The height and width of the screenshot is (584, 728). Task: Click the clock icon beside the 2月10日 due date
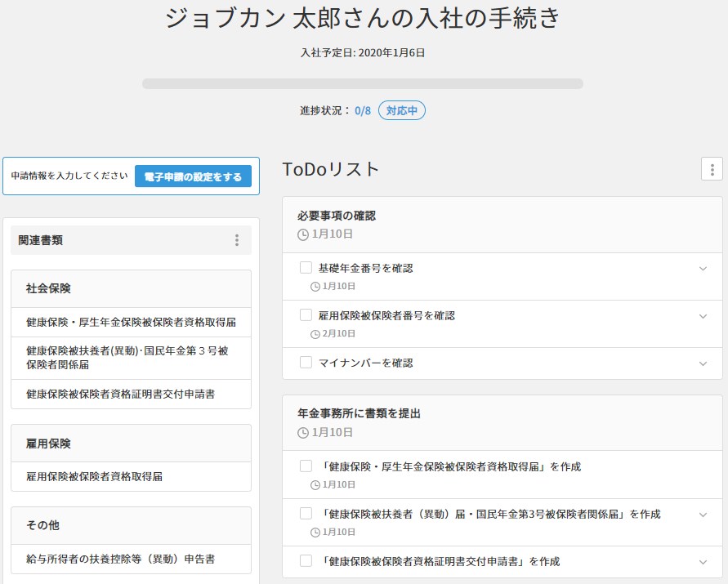pos(315,334)
